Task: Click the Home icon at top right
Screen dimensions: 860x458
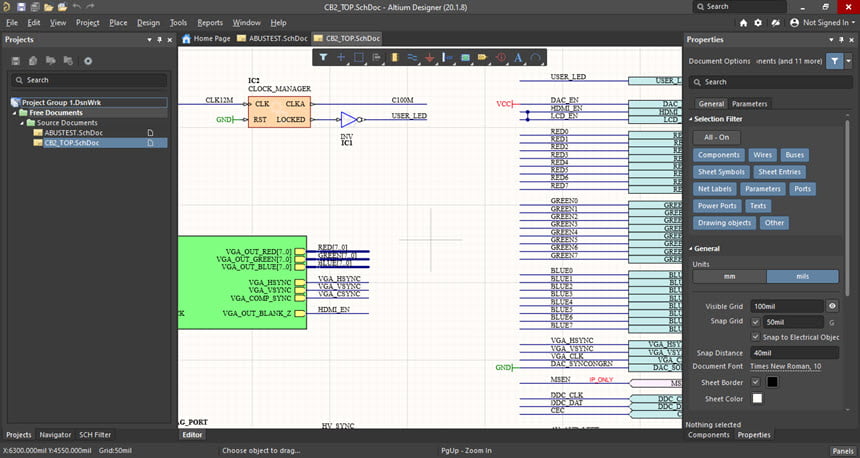Action: pos(743,22)
